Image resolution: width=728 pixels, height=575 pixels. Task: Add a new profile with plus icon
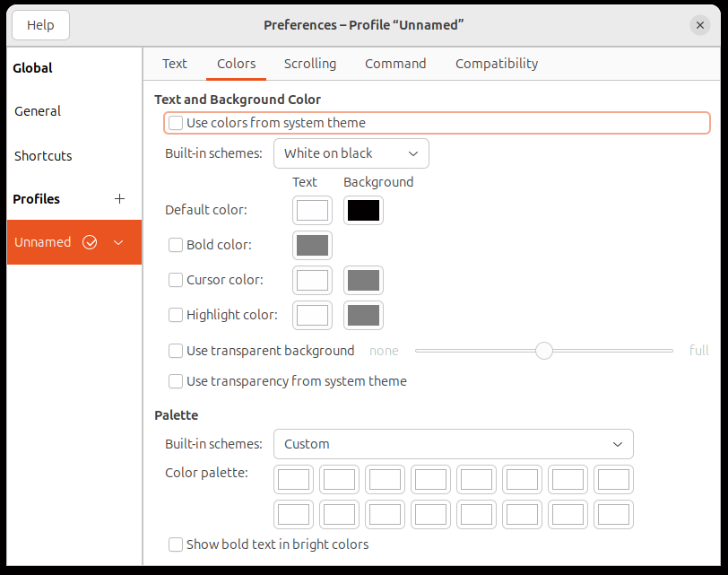coord(119,199)
